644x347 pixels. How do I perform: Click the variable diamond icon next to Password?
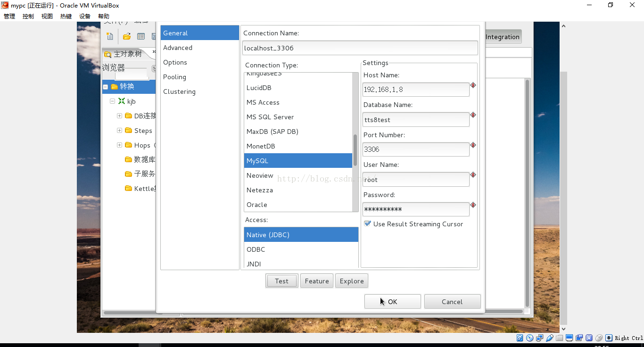pyautogui.click(x=473, y=205)
